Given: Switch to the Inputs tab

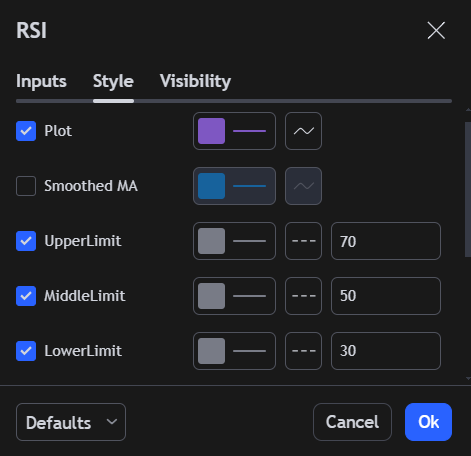Looking at the screenshot, I should coord(41,81).
